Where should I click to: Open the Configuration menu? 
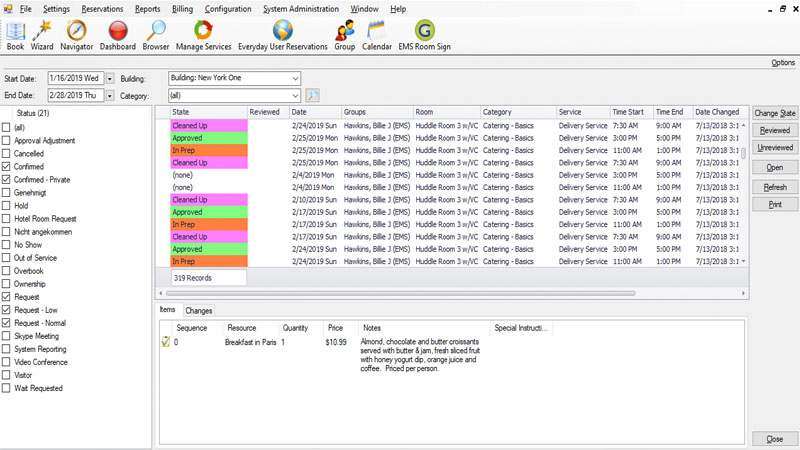pos(228,9)
